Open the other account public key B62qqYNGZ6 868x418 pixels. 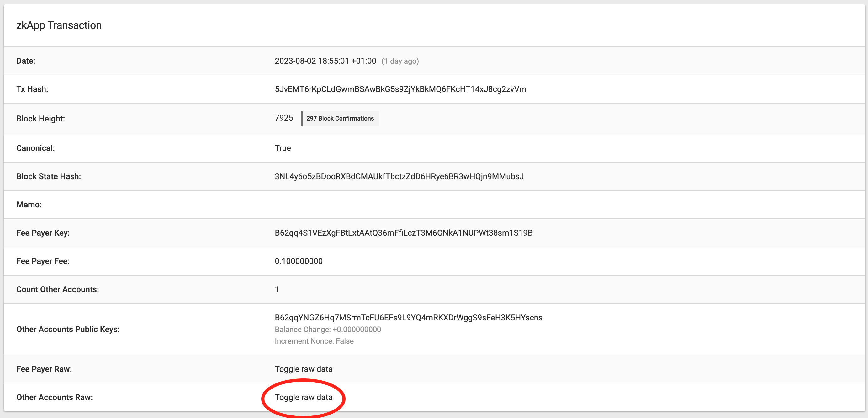408,318
